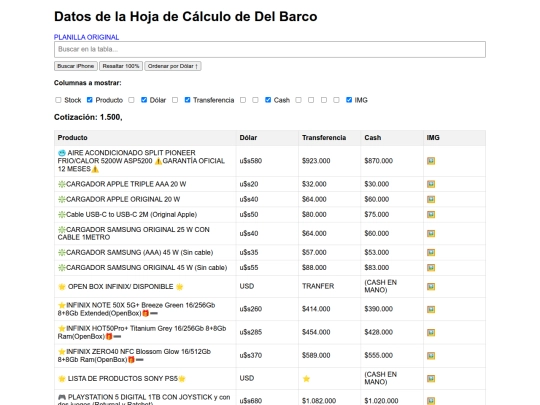Toggle unlabeled checkbox just left of IMG checkbox

(x=336, y=100)
